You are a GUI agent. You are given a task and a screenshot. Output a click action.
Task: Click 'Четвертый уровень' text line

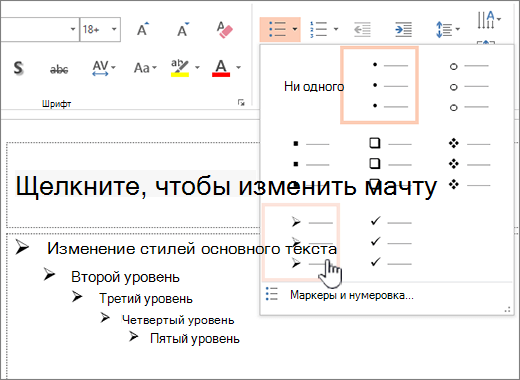[x=178, y=320]
